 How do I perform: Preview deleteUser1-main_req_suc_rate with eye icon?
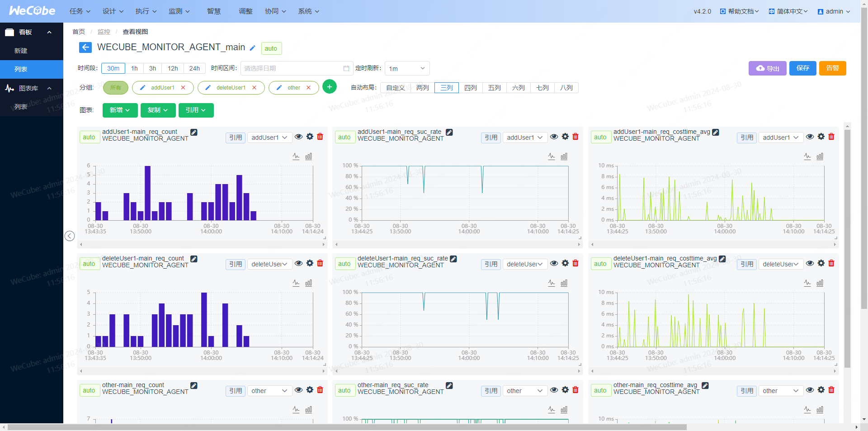tap(554, 263)
